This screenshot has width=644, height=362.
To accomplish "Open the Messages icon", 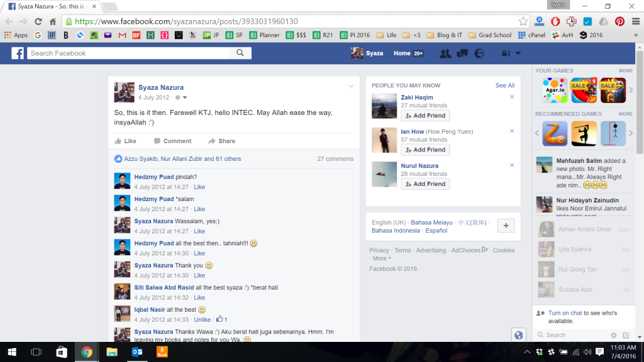I will [462, 53].
